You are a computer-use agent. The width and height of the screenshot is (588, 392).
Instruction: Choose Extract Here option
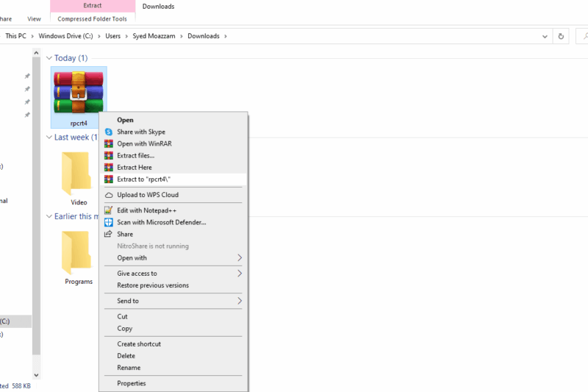(x=173, y=167)
